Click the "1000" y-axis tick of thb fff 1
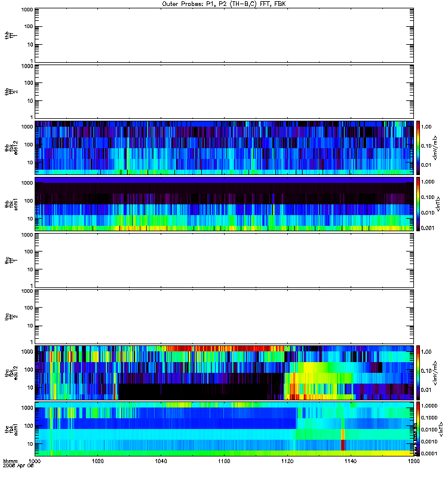Screen dimensions: 448x478 pyautogui.click(x=27, y=10)
